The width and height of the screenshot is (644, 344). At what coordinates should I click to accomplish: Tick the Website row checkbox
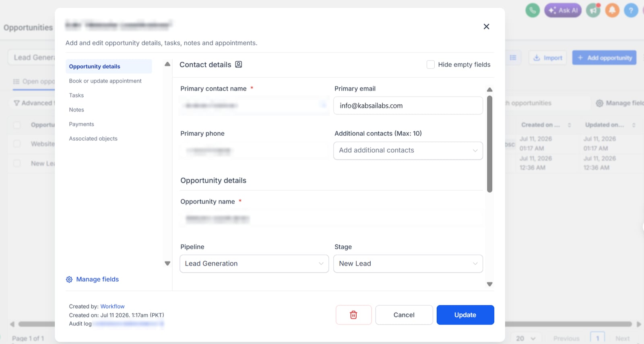17,144
